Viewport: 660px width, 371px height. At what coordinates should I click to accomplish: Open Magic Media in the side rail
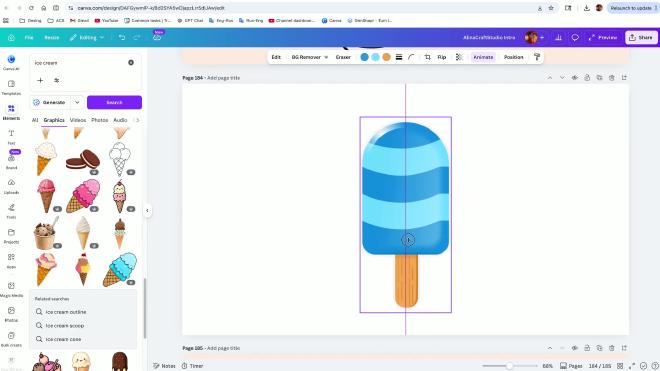(x=11, y=289)
